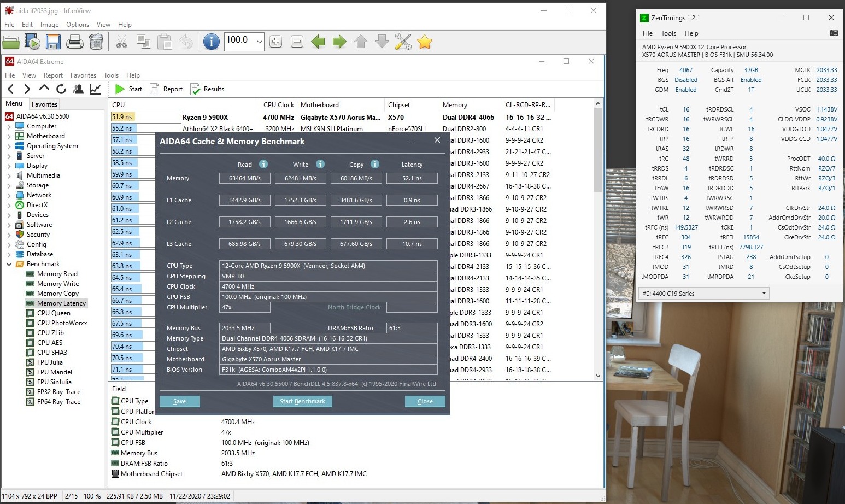This screenshot has height=504, width=845.
Task: Select FPU Julia benchmark tree item
Action: [50, 362]
